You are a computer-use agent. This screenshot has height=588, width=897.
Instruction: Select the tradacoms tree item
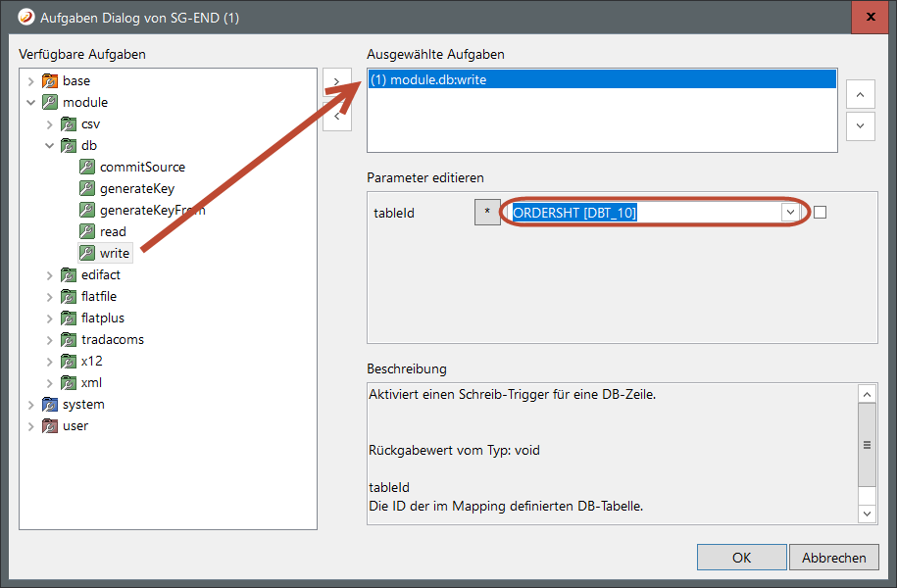pos(112,340)
